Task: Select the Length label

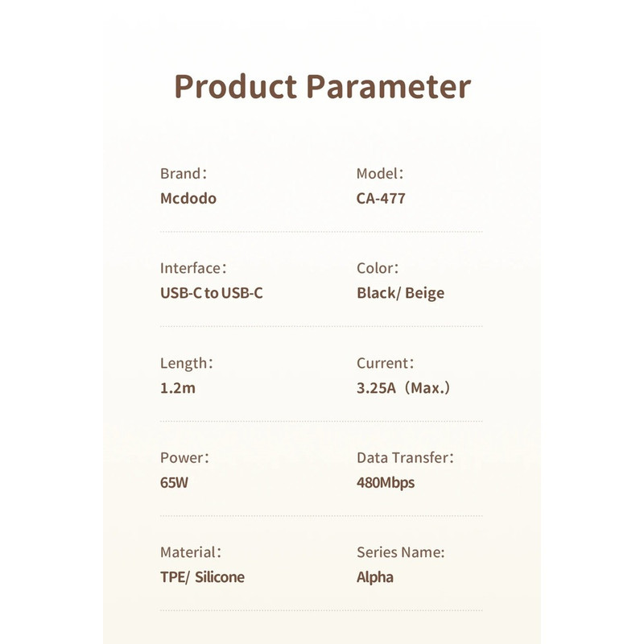Action: pos(187,364)
